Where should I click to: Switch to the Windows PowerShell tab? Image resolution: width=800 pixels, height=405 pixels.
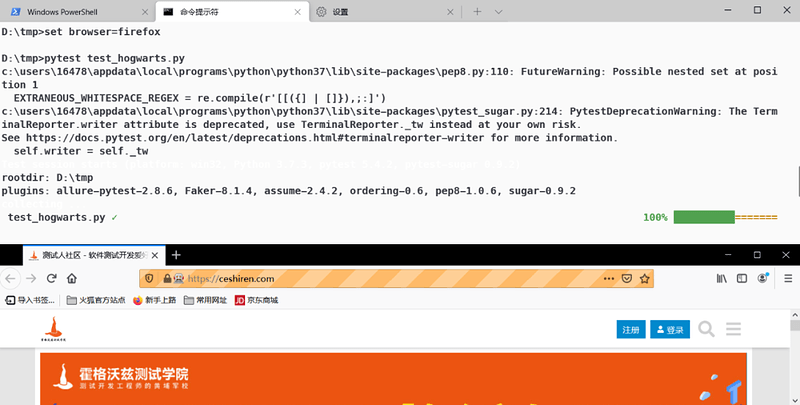(x=79, y=12)
